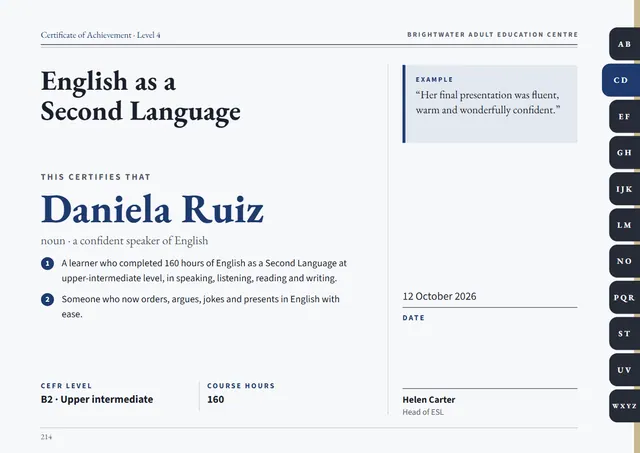Switch to the IJK index tab
Image resolution: width=640 pixels, height=453 pixels.
point(624,189)
